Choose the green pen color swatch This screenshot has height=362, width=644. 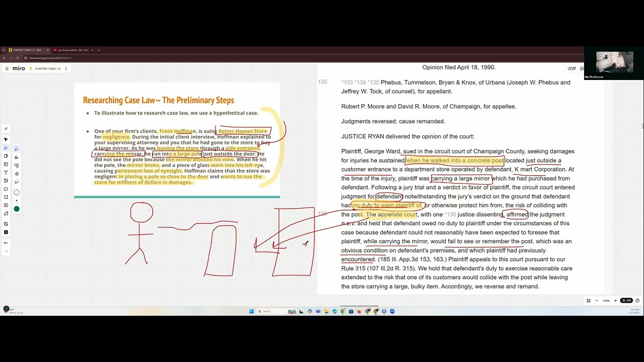(x=17, y=209)
